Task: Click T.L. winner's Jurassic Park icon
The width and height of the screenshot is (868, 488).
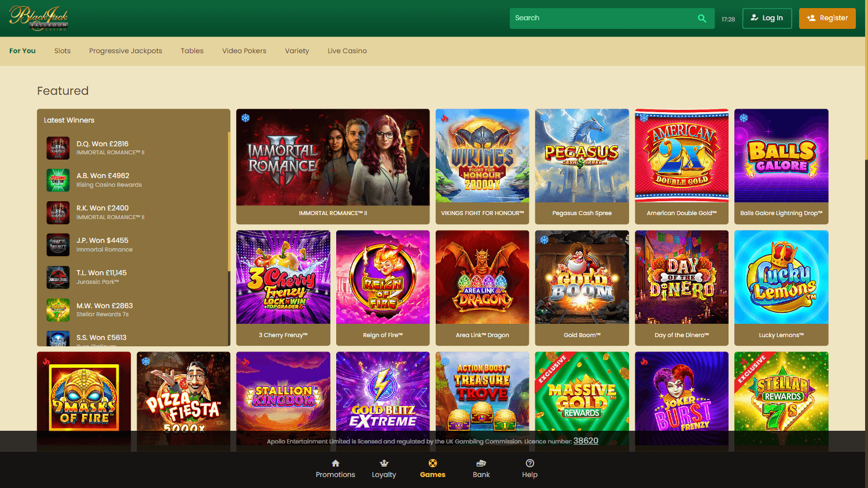Action: [x=58, y=277]
